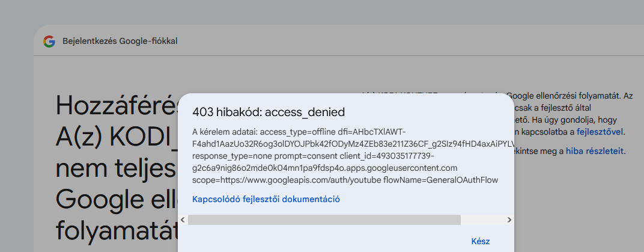
Task: Click the 'response_type=none prompt=consent' line
Action: [x=264, y=156]
